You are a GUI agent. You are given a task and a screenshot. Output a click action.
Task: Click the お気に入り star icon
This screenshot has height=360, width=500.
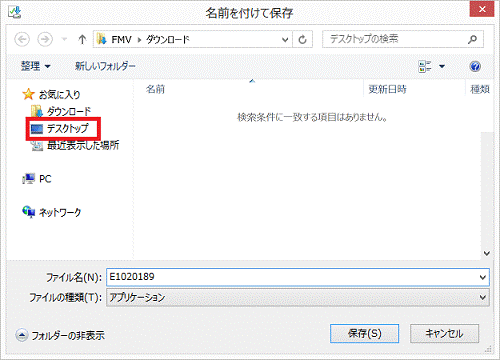[29, 94]
